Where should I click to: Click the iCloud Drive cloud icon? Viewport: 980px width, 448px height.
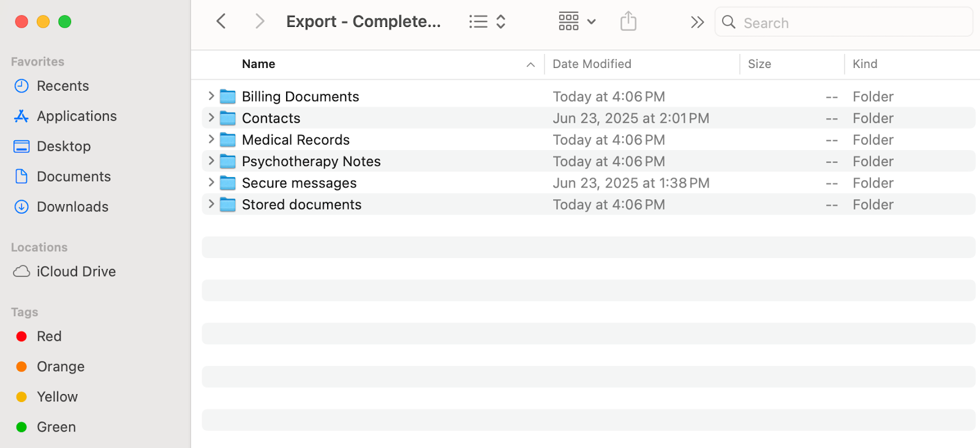tap(21, 271)
